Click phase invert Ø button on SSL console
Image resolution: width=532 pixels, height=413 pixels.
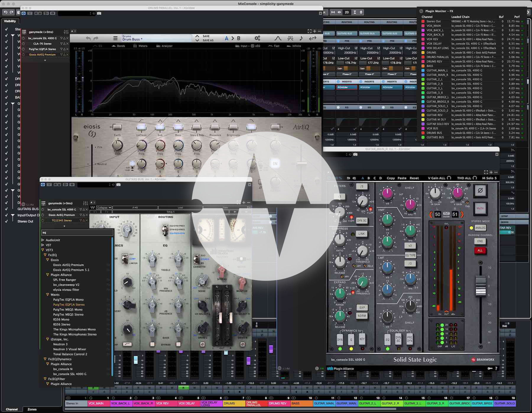coord(480,191)
